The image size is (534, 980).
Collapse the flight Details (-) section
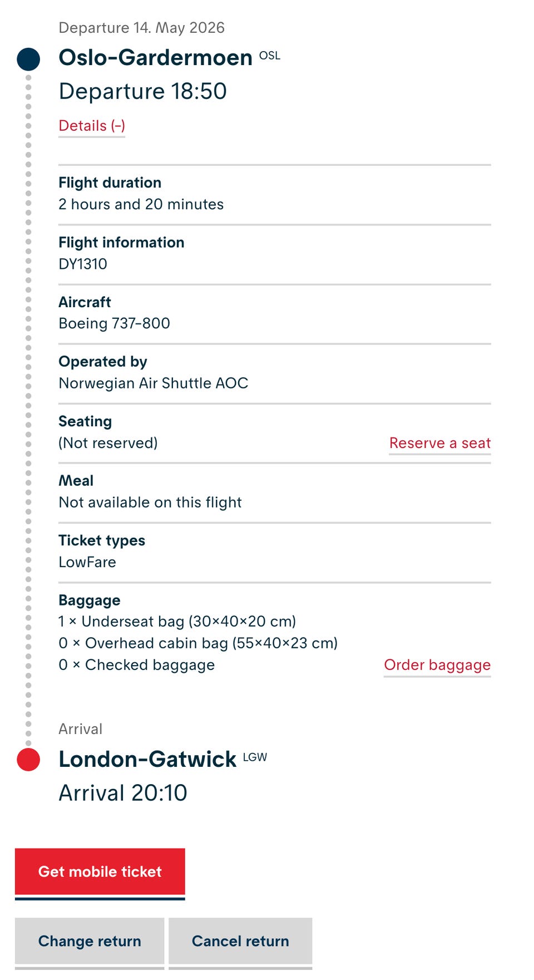click(x=92, y=126)
